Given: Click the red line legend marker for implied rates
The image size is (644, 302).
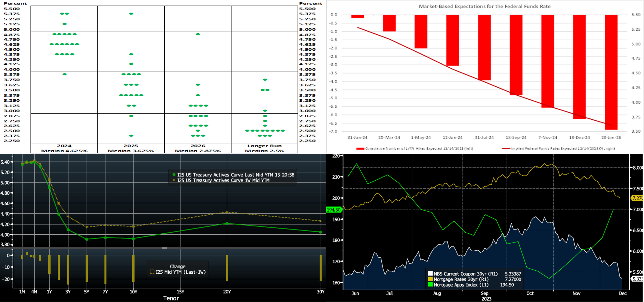Looking at the screenshot, I should coord(506,149).
